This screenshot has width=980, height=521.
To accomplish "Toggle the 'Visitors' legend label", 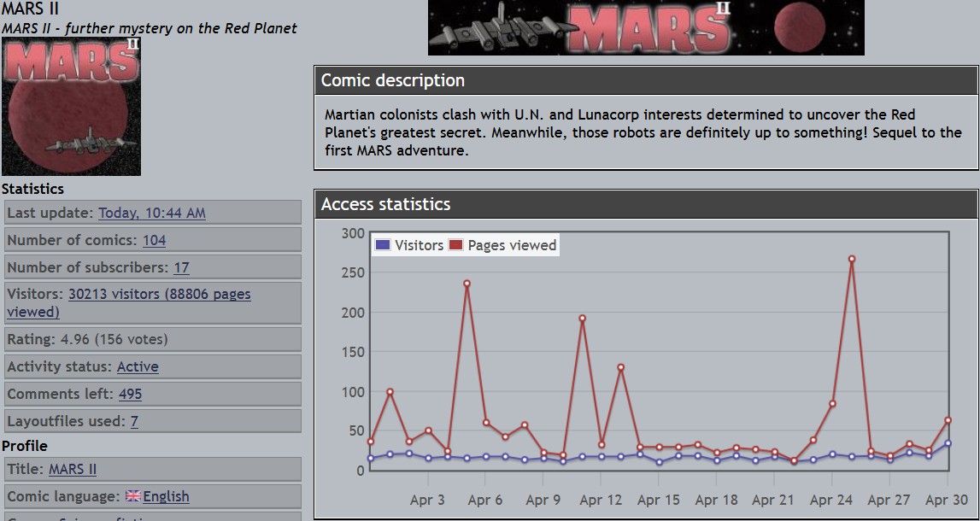I will [x=419, y=245].
